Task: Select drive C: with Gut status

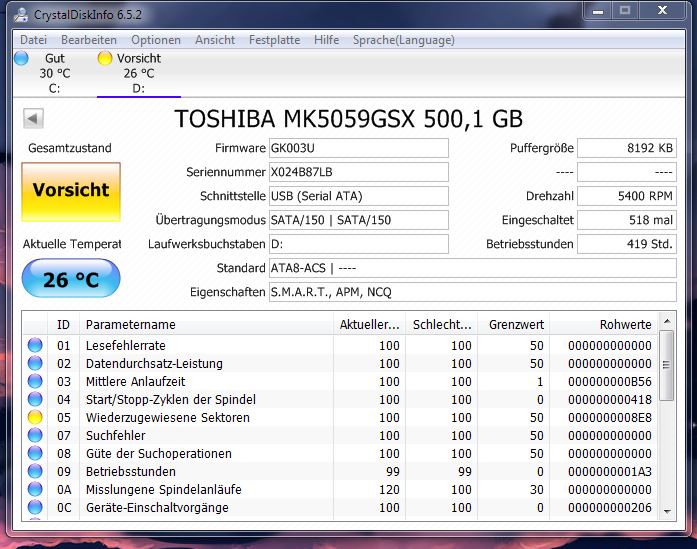Action: tap(54, 73)
